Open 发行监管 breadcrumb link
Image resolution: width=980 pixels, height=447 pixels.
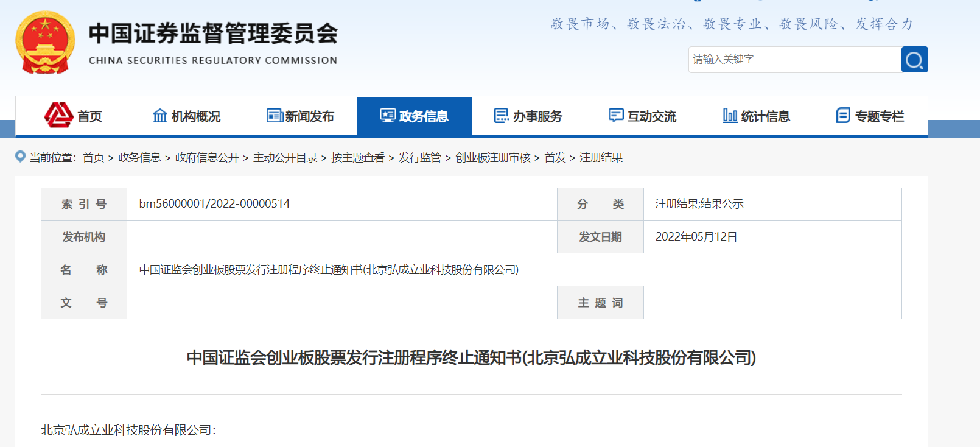(x=419, y=158)
